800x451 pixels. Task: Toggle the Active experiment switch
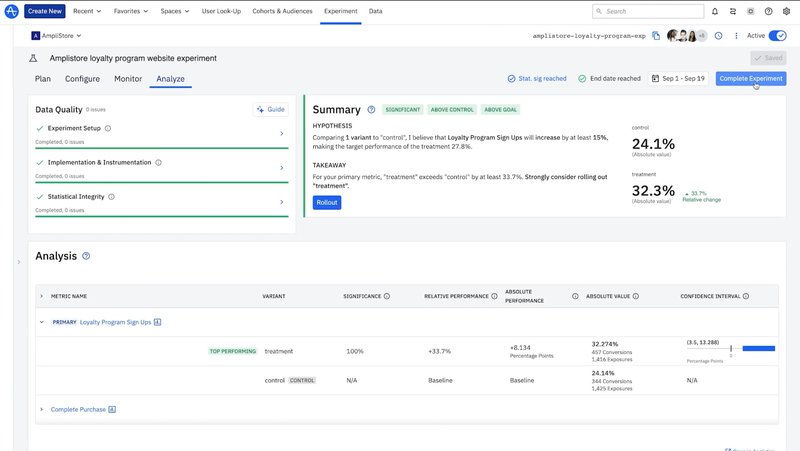(776, 35)
